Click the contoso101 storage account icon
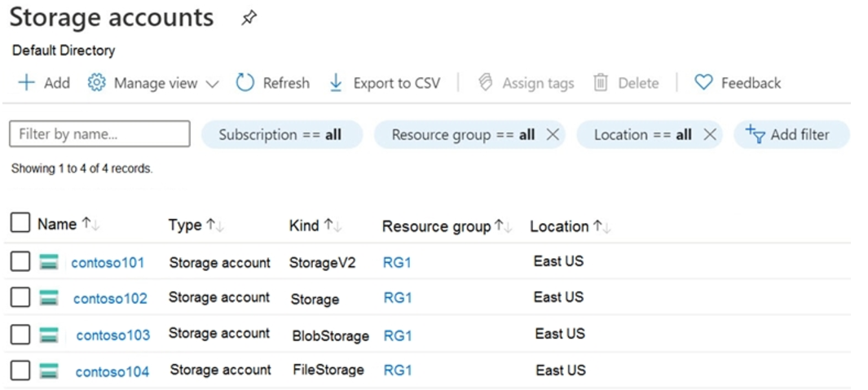Image resolution: width=868 pixels, height=390 pixels. point(49,262)
